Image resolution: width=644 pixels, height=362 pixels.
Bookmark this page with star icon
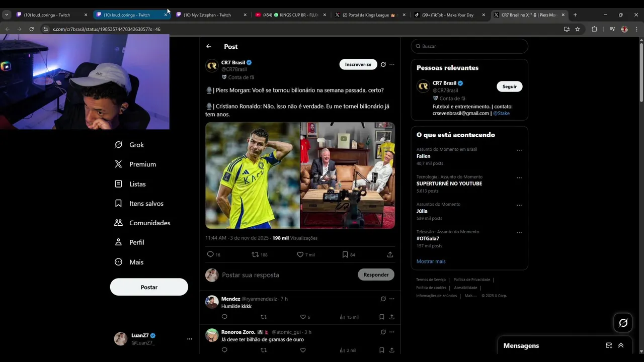pos(578,29)
